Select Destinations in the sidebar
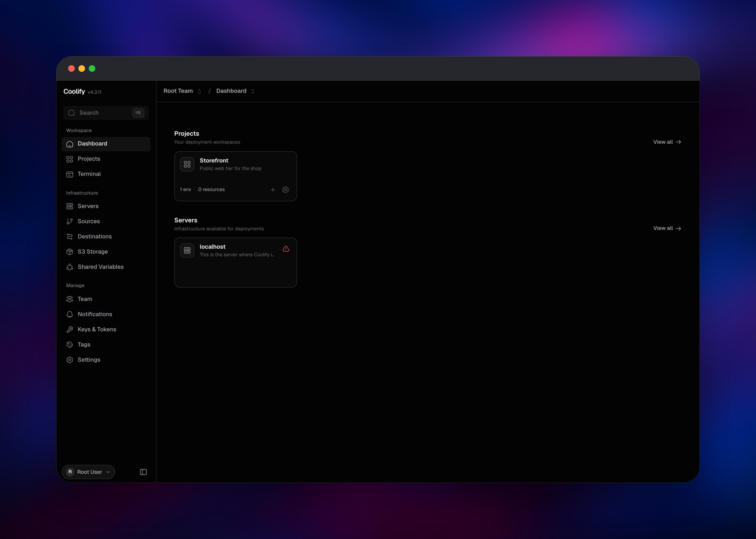Viewport: 756px width, 539px height. click(x=106, y=237)
